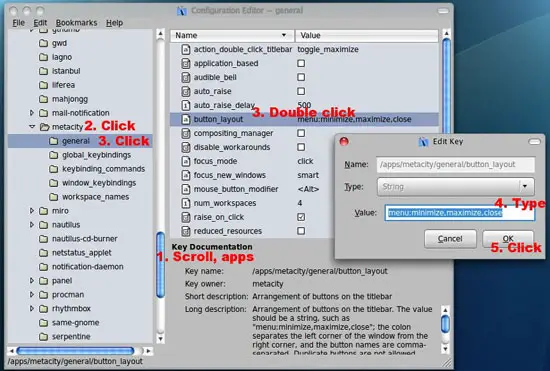Expand the panel tree node
Image resolution: width=550 pixels, height=371 pixels.
(32, 281)
